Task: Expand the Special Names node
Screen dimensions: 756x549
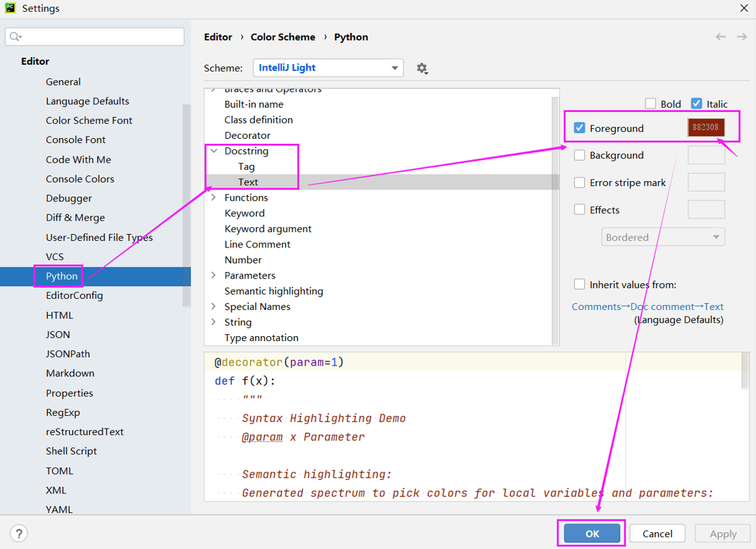Action: [x=213, y=307]
